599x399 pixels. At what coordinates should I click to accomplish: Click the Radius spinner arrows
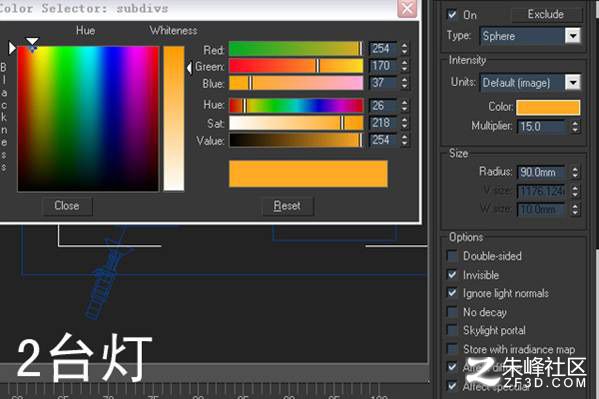pos(575,172)
